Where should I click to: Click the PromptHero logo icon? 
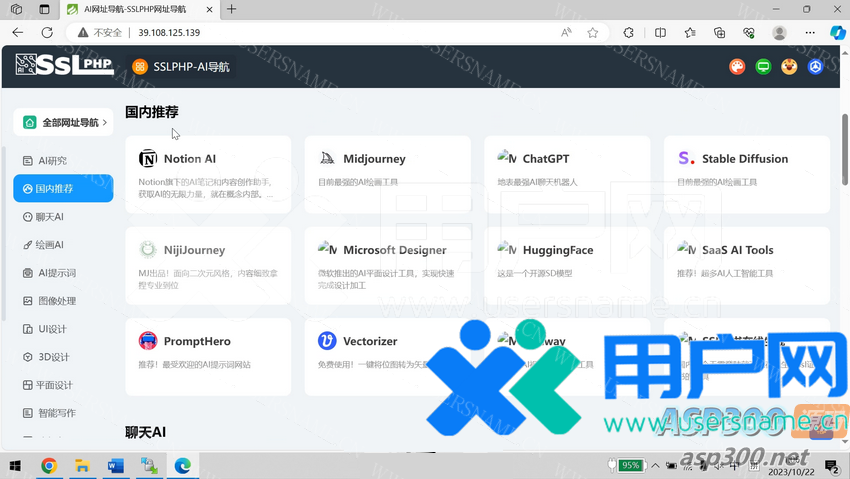tap(147, 341)
